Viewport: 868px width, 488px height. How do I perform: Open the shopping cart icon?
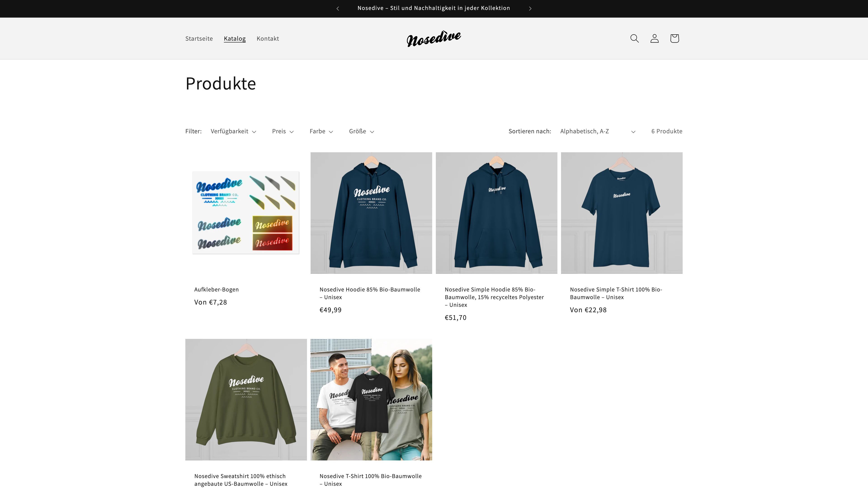[674, 38]
